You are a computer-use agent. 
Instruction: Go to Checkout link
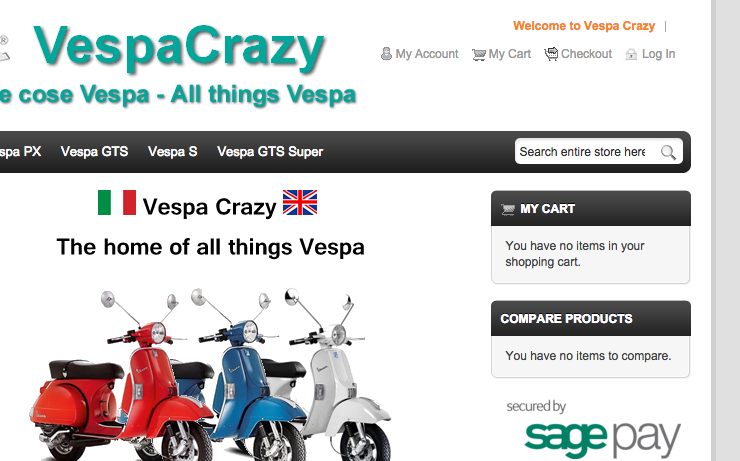pos(586,54)
